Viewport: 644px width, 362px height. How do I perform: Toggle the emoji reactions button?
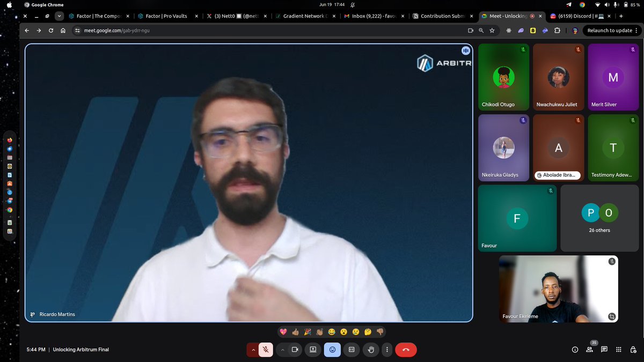(x=332, y=350)
